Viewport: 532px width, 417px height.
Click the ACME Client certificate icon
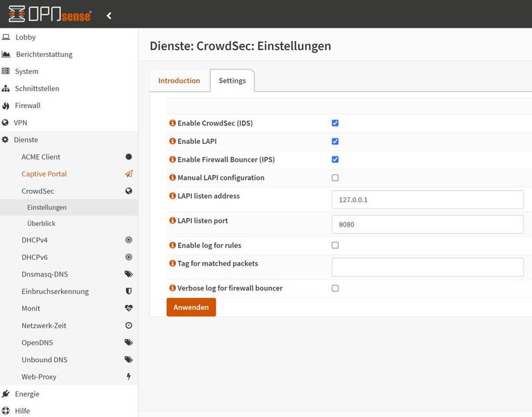pos(129,156)
